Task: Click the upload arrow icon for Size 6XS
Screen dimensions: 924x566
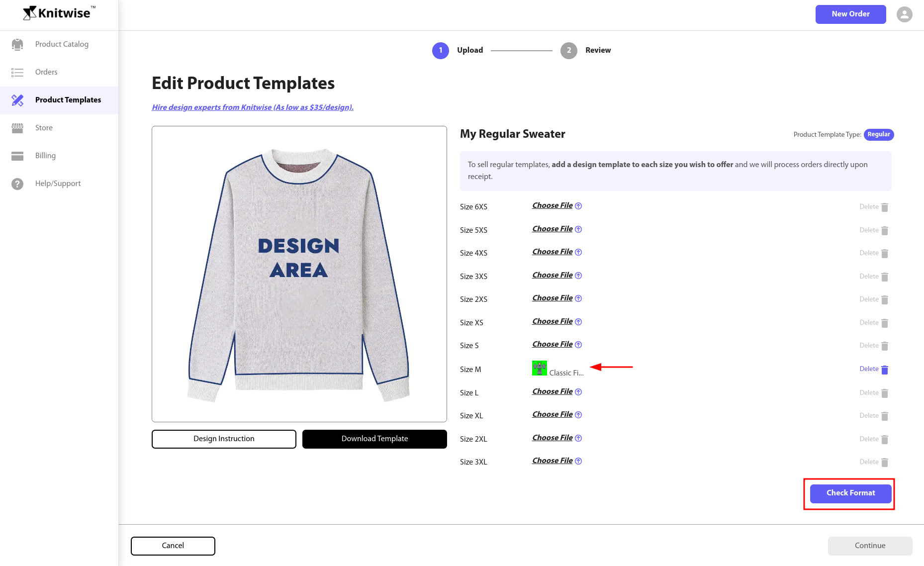Action: click(x=578, y=206)
